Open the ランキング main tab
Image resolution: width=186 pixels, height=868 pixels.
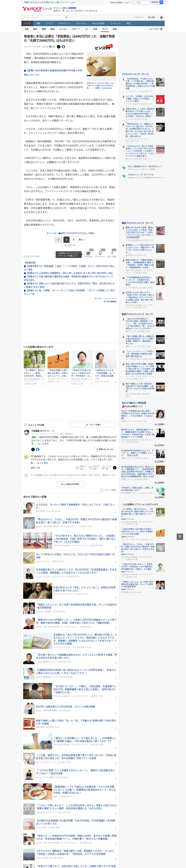pos(115,24)
